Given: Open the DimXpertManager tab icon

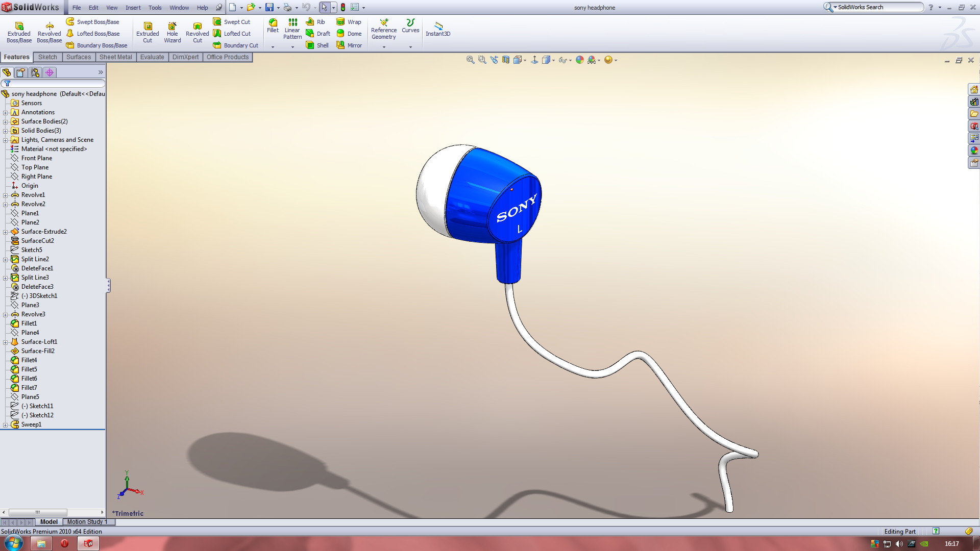Looking at the screenshot, I should click(50, 72).
